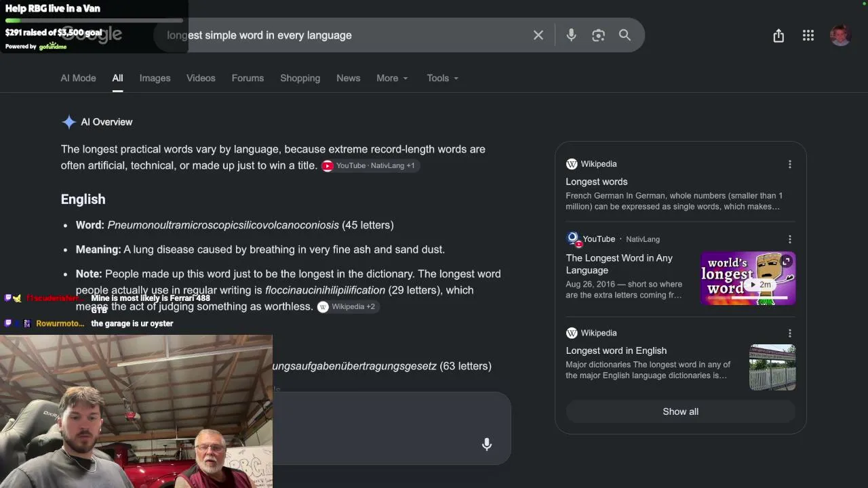Click the English section heading
The width and height of the screenshot is (868, 488).
click(83, 199)
